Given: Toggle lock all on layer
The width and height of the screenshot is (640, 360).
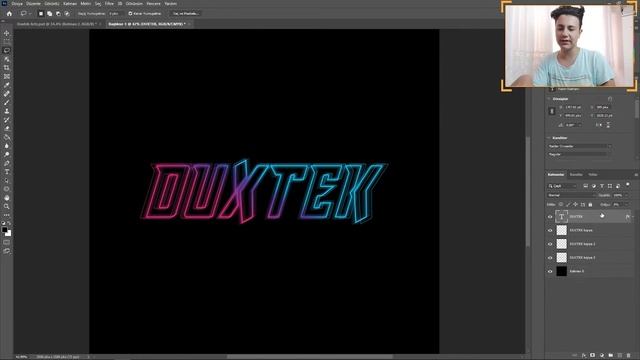Looking at the screenshot, I should click(x=590, y=204).
